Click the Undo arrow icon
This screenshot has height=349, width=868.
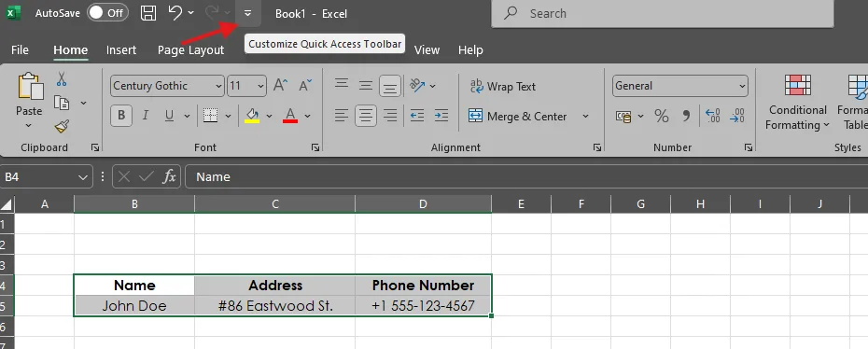click(175, 13)
